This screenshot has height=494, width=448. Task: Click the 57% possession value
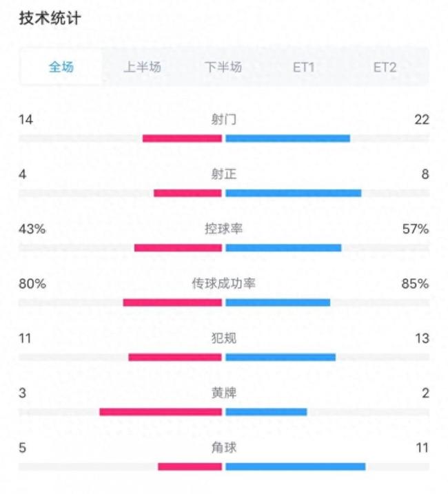416,229
